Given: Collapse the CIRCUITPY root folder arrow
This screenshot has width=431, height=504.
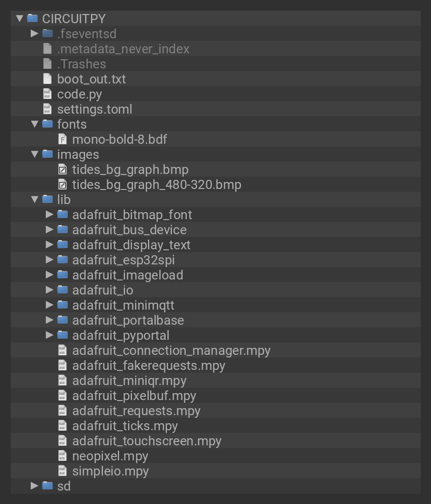Looking at the screenshot, I should tap(19, 19).
